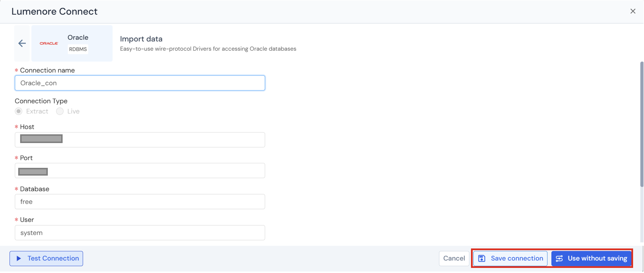
Task: Click the Save connection button
Action: pos(510,258)
